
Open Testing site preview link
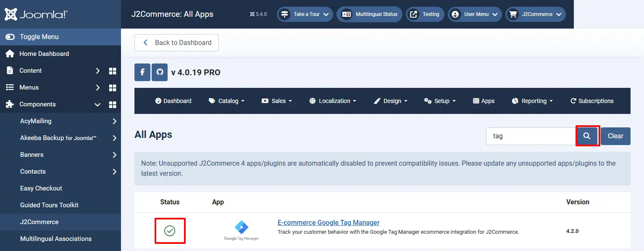(425, 14)
